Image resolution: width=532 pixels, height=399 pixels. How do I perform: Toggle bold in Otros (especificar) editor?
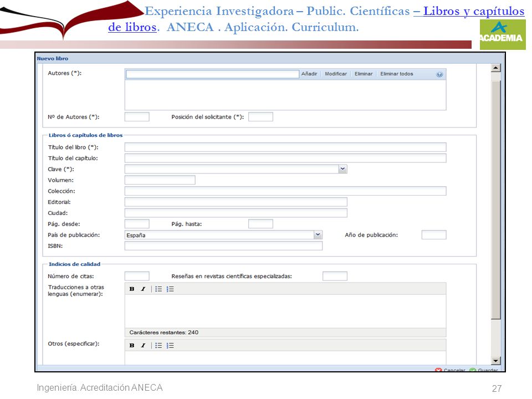click(132, 345)
